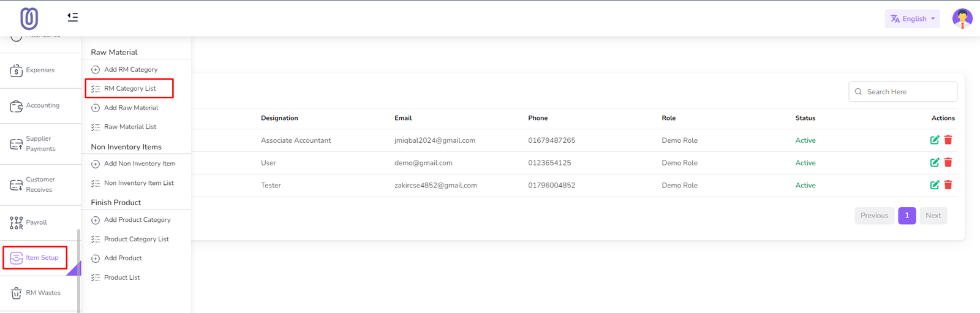Open the user avatar profile menu
980x313 pixels.
coord(962,18)
